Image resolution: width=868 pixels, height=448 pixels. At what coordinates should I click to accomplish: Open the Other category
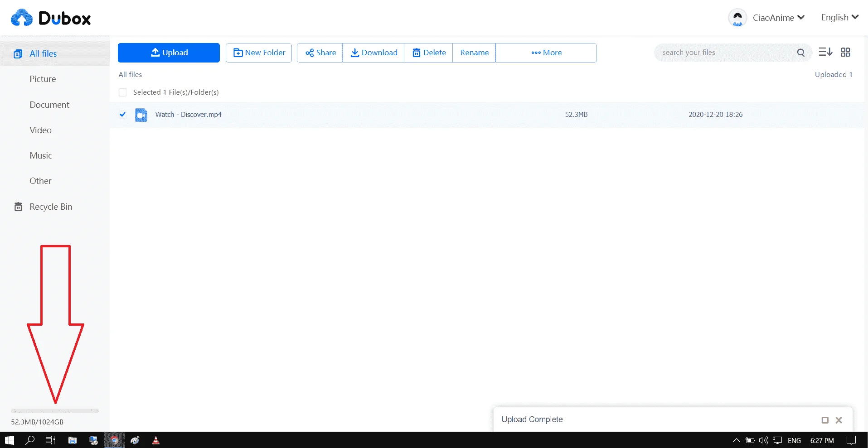tap(40, 181)
